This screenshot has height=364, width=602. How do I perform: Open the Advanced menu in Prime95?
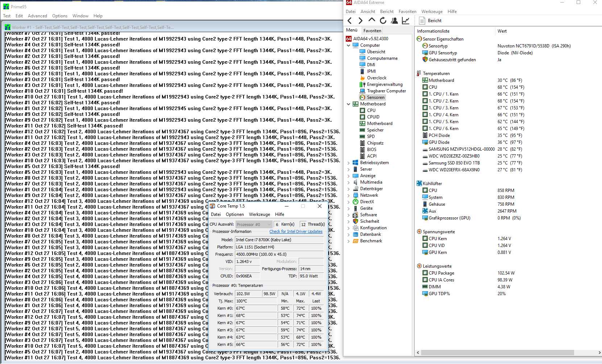37,16
